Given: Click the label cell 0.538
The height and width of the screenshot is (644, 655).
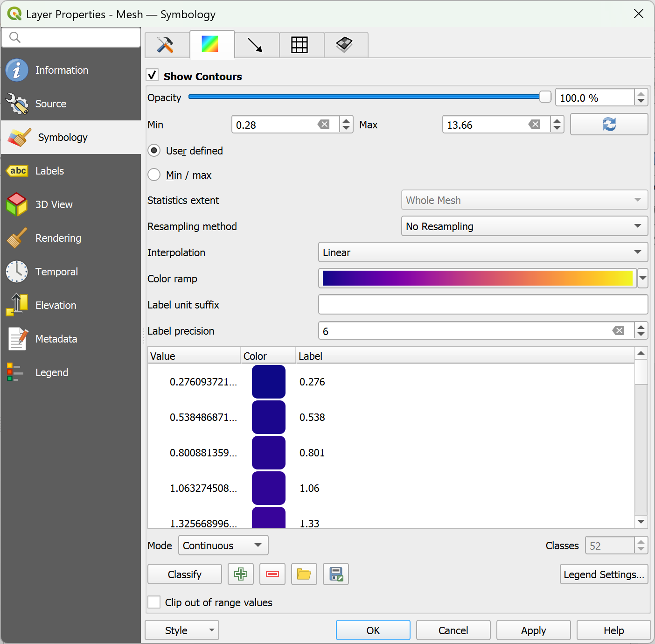Looking at the screenshot, I should click(312, 417).
